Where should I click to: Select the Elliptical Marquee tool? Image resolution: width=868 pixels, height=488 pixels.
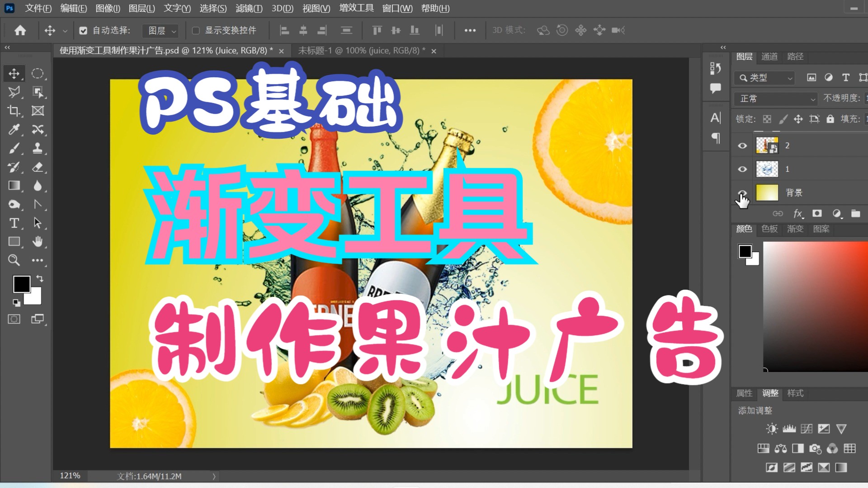pos(38,74)
